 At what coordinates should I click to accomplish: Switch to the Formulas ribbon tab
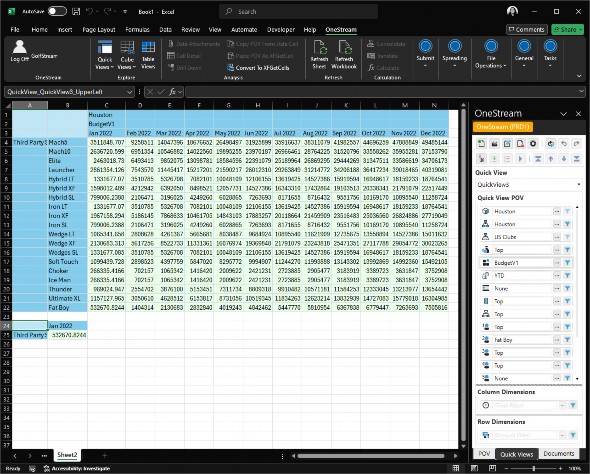tap(137, 29)
